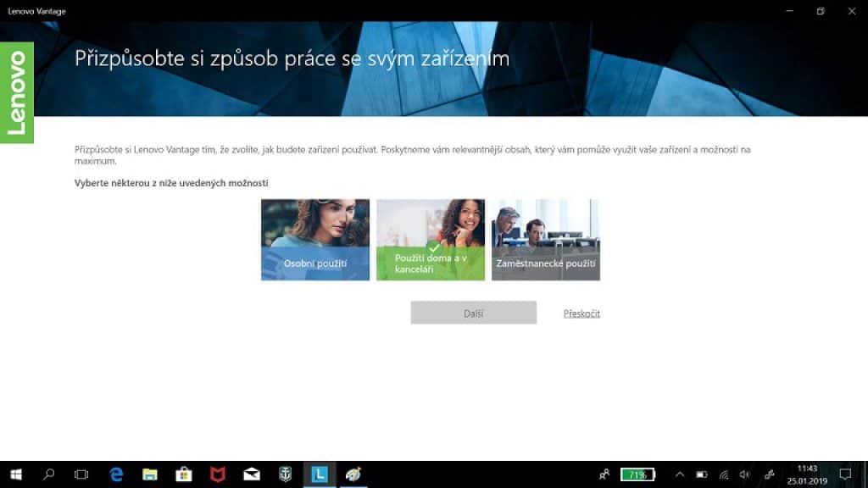Select the Zaměstnanecké použití card
868x488 pixels.
pos(545,240)
